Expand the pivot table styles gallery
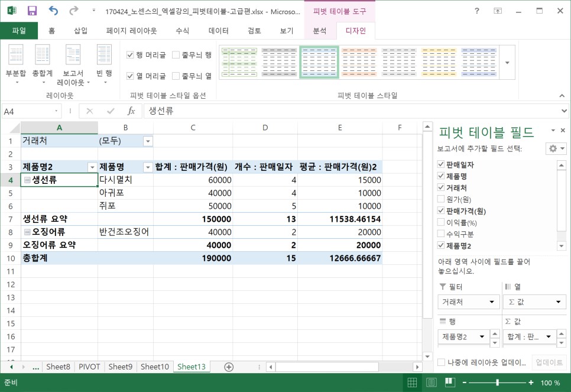The image size is (571, 392). (507, 63)
